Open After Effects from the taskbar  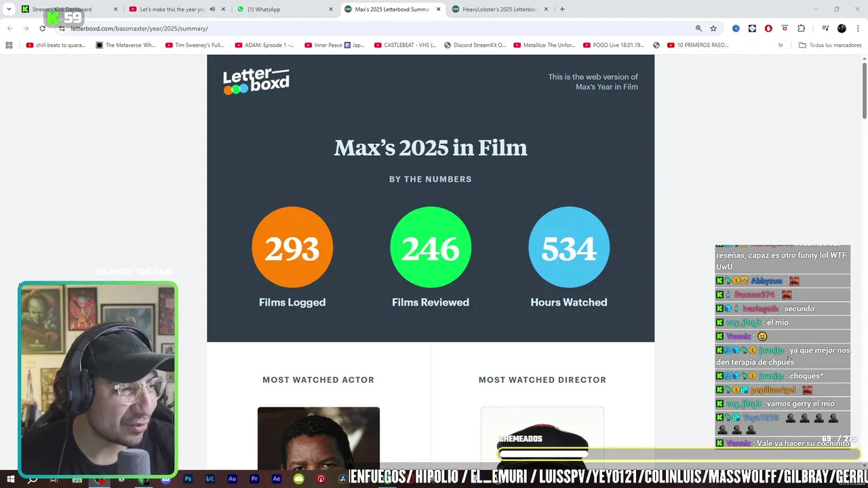click(x=276, y=479)
